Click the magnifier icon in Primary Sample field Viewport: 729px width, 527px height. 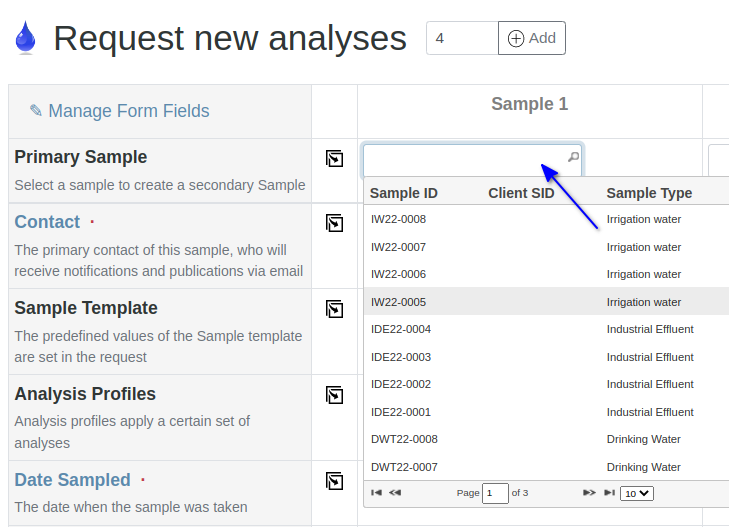(573, 157)
